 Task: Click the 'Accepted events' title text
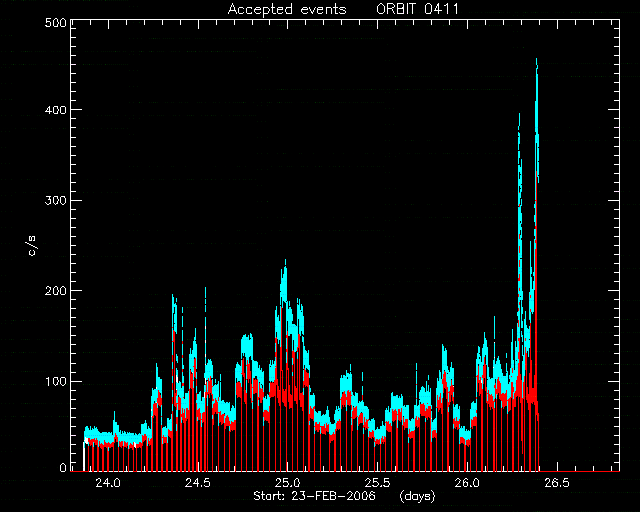point(287,9)
